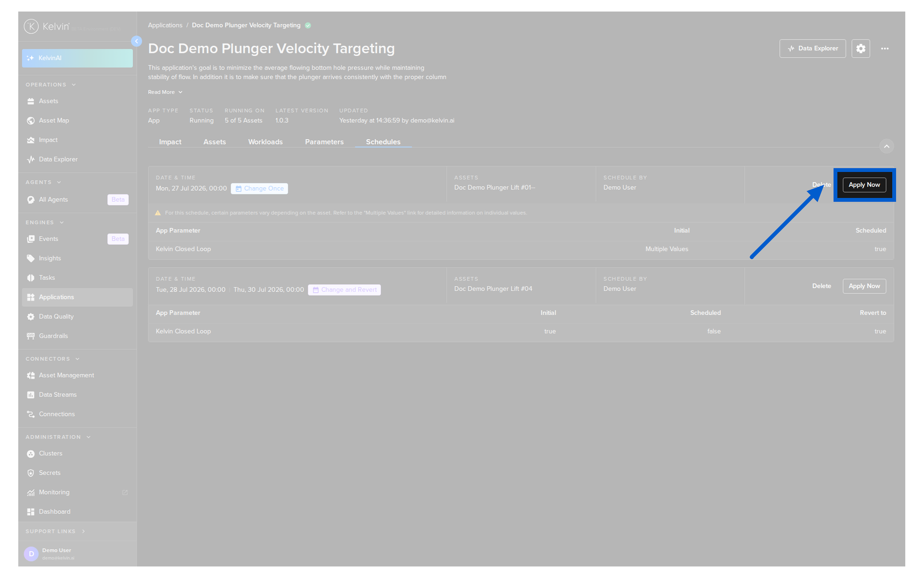
Task: Click the Data Streams icon
Action: tap(31, 395)
